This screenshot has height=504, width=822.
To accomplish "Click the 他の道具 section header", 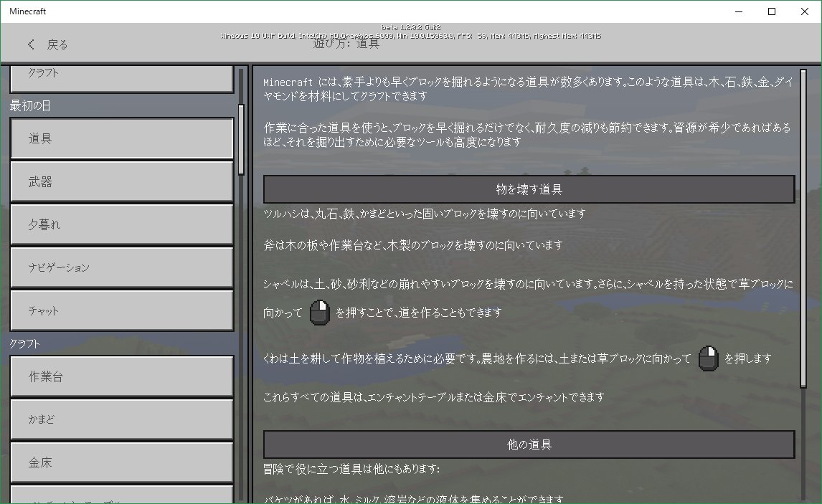I will [x=529, y=444].
